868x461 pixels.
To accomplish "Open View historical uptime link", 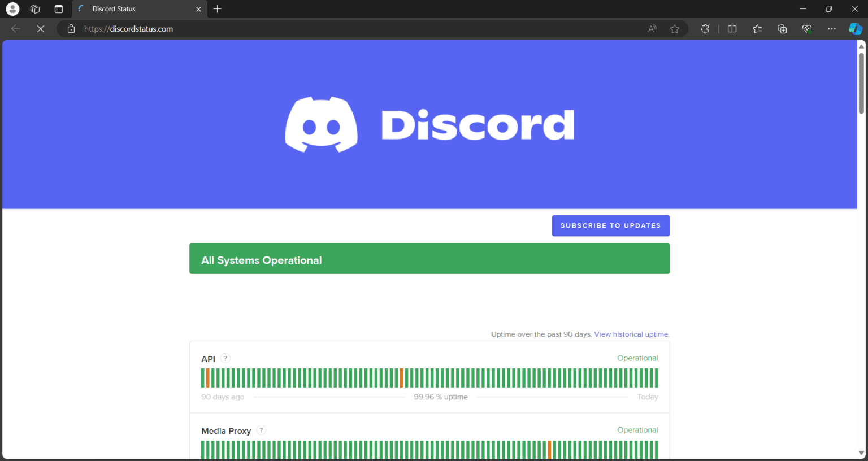I will point(631,334).
